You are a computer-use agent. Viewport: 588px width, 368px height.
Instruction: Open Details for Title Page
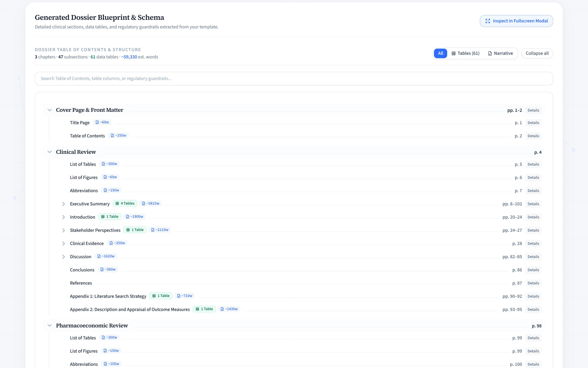(x=533, y=123)
